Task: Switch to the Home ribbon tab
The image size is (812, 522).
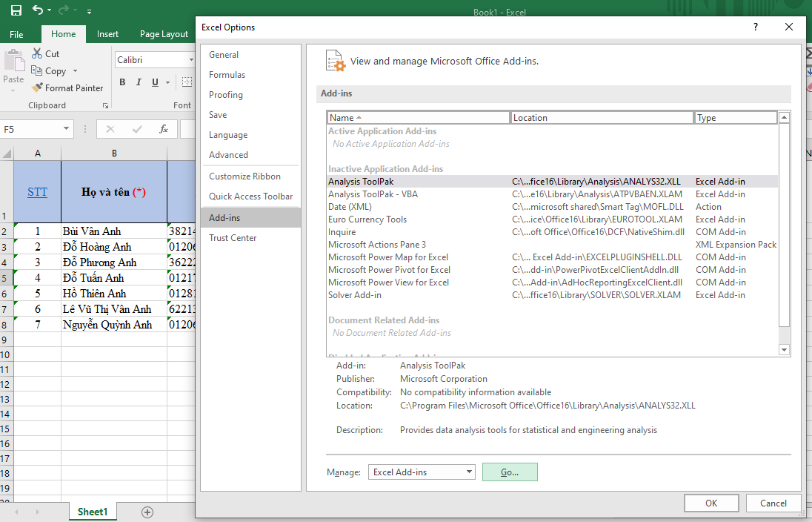Action: point(63,34)
